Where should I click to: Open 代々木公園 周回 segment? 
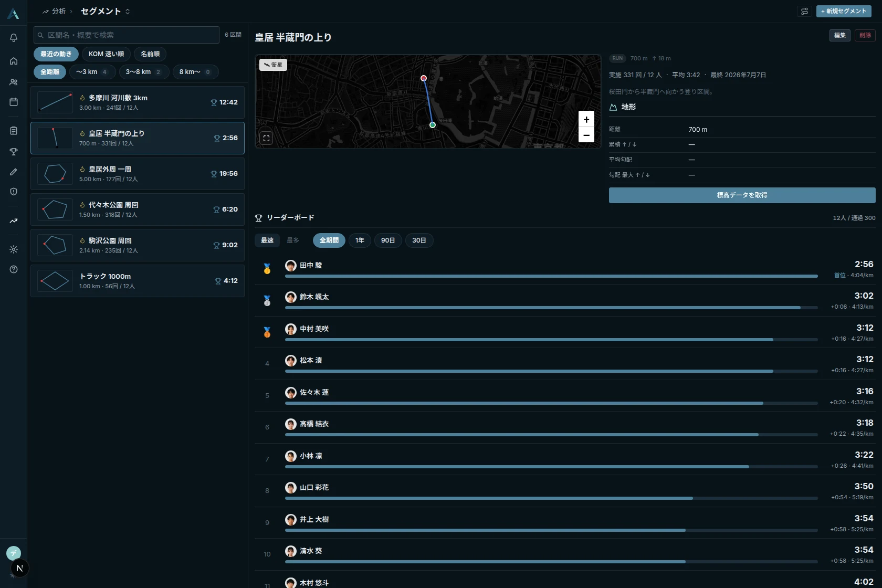[x=138, y=209]
